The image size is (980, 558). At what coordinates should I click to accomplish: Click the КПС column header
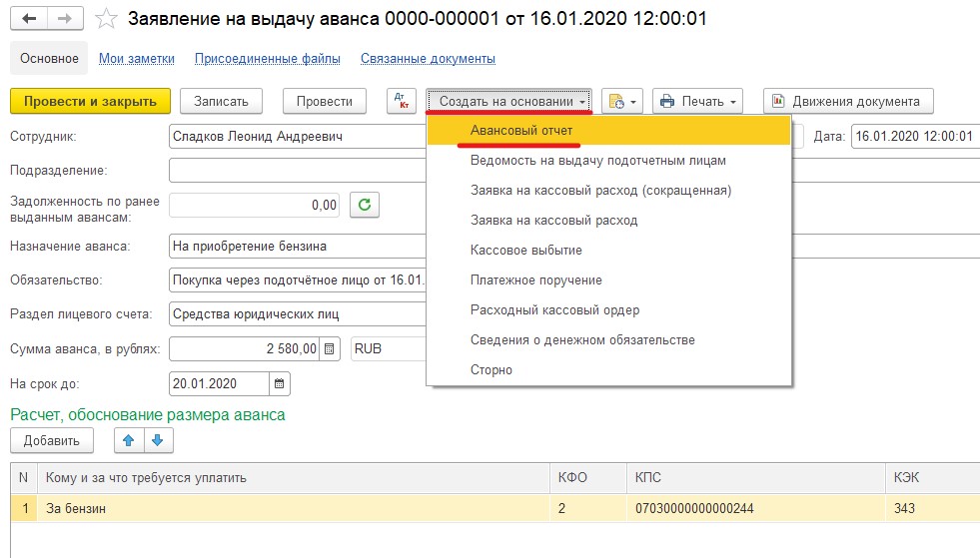coord(756,478)
